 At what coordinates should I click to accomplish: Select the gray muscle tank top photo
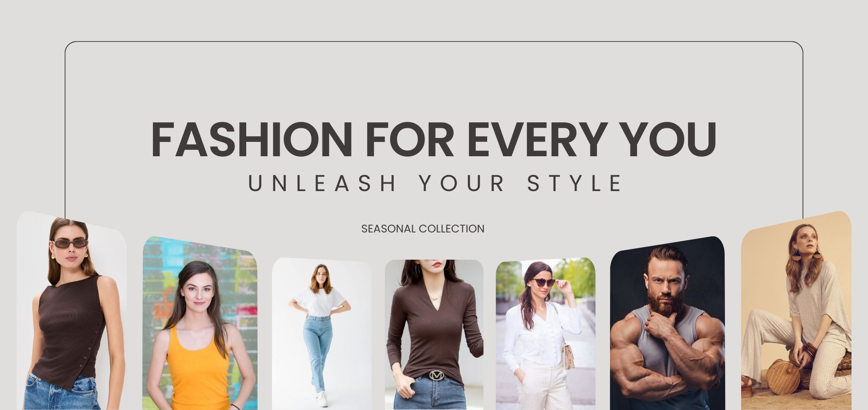(x=667, y=323)
